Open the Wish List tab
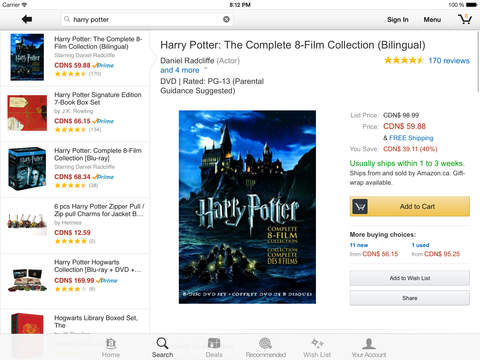Screen dimensions: 480x360 [317, 348]
